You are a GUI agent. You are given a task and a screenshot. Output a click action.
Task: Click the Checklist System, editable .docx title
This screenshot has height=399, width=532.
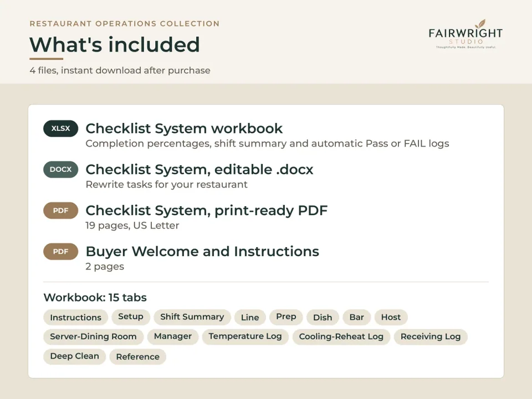coord(199,170)
